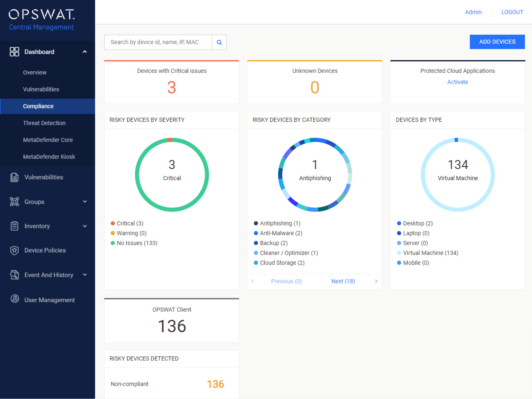532x399 pixels.
Task: Switch to the Threat Detection menu item
Action: pos(44,123)
